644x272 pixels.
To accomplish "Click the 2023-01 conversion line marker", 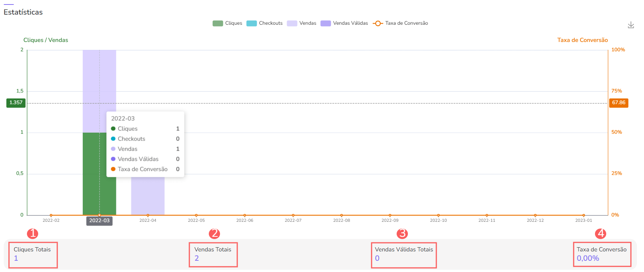I will 583,215.
